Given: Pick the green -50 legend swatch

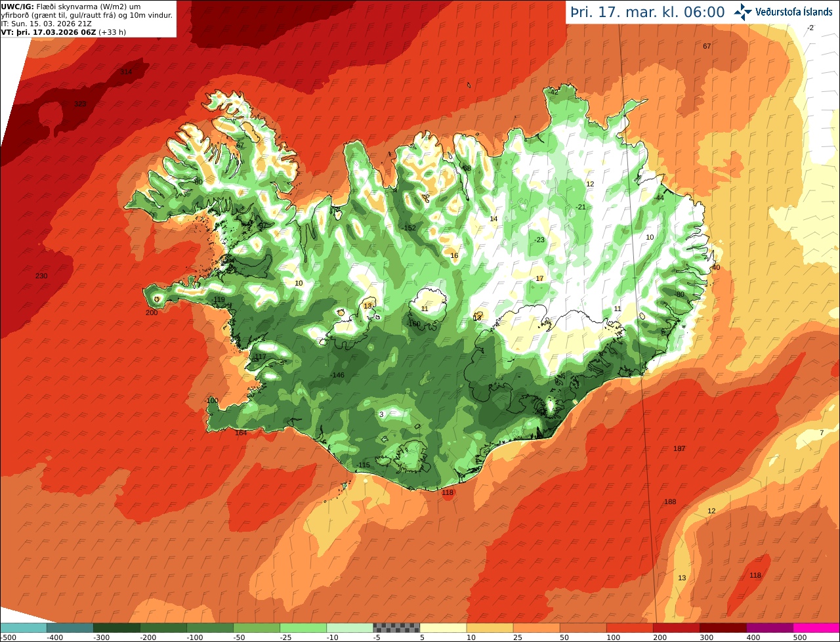Looking at the screenshot, I should coord(256,628).
